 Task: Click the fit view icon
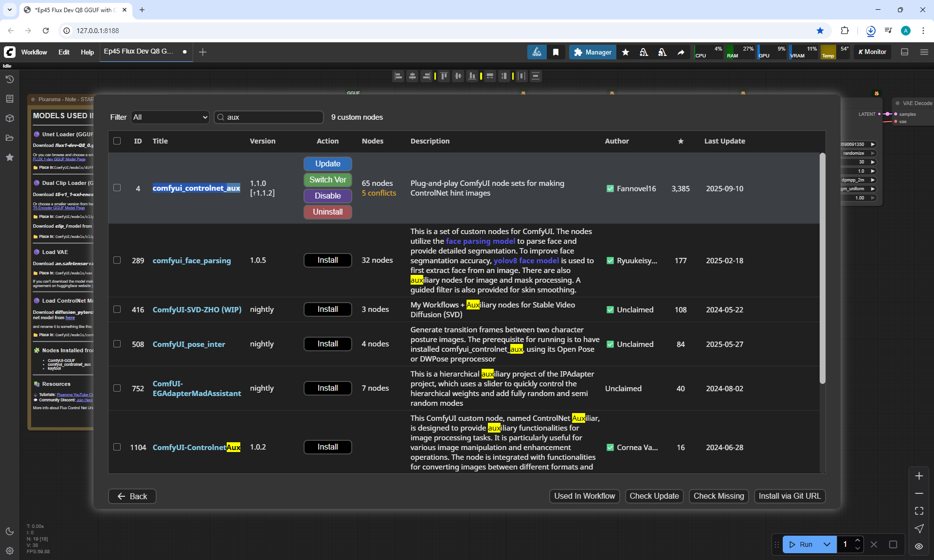(x=919, y=511)
